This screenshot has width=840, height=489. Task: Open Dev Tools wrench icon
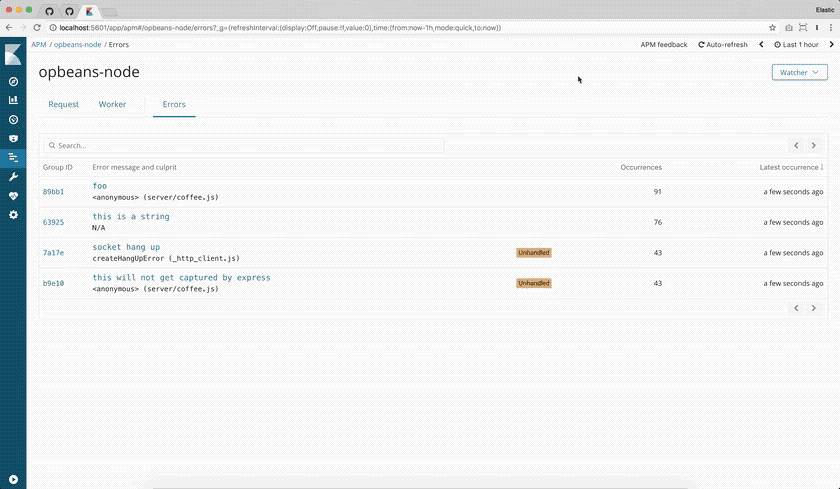tap(13, 177)
